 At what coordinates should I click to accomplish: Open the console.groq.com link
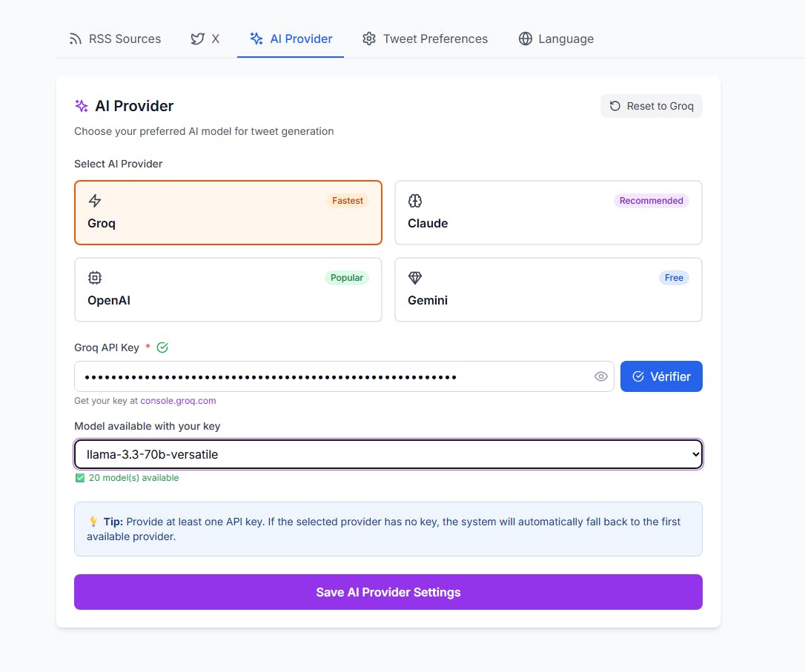pyautogui.click(x=178, y=401)
